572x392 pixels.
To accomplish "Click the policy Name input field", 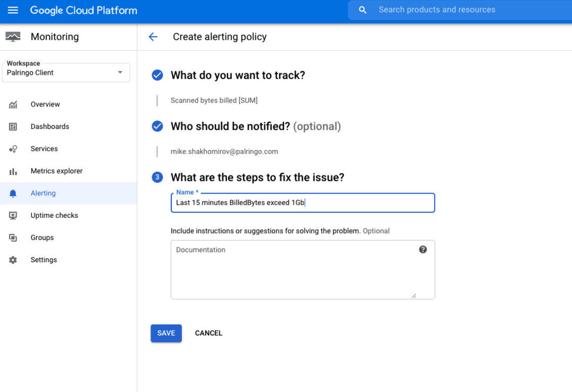I will [302, 203].
